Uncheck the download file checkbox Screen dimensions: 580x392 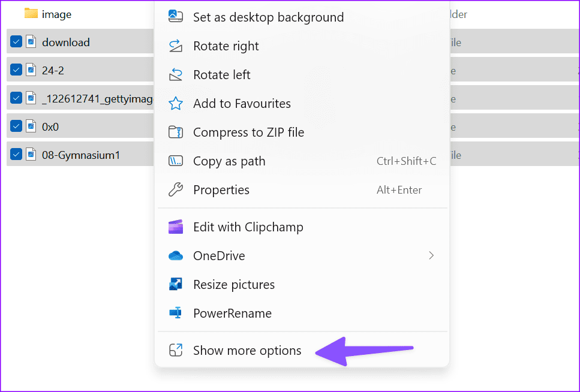(16, 41)
